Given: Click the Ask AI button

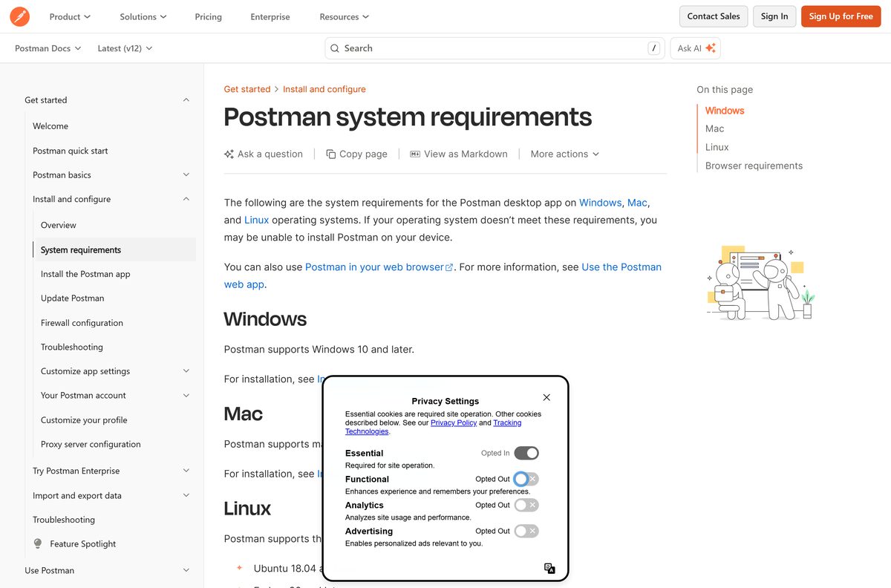Looking at the screenshot, I should point(696,48).
